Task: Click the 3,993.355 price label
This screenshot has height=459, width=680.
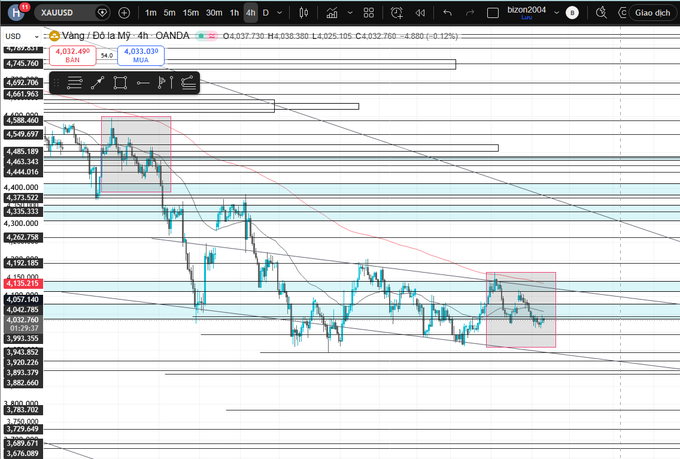Action: tap(23, 339)
